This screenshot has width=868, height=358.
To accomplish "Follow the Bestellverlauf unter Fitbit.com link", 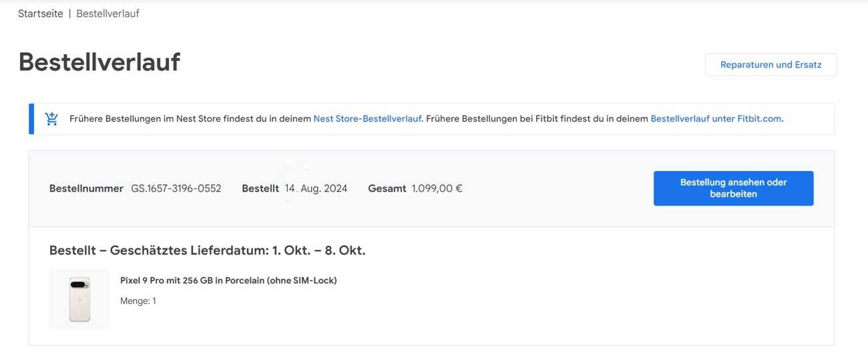I will [x=716, y=119].
